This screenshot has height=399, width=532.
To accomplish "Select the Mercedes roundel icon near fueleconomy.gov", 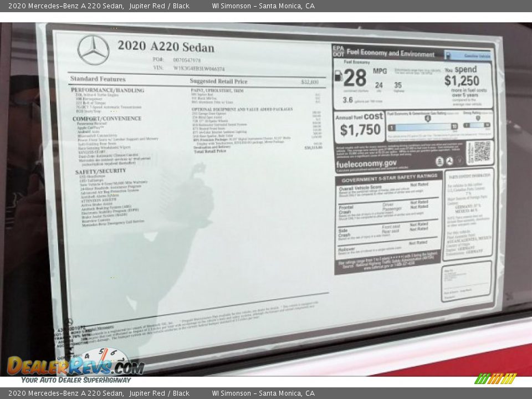I will [450, 160].
